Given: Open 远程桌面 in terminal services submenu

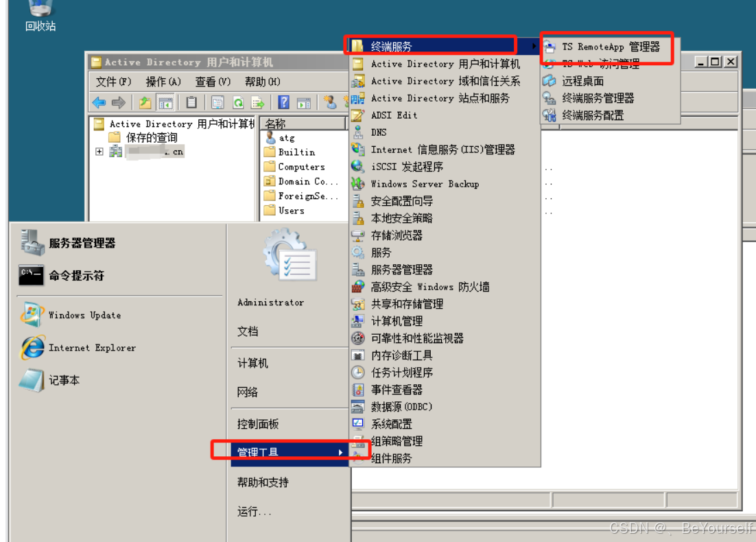Looking at the screenshot, I should click(611, 81).
